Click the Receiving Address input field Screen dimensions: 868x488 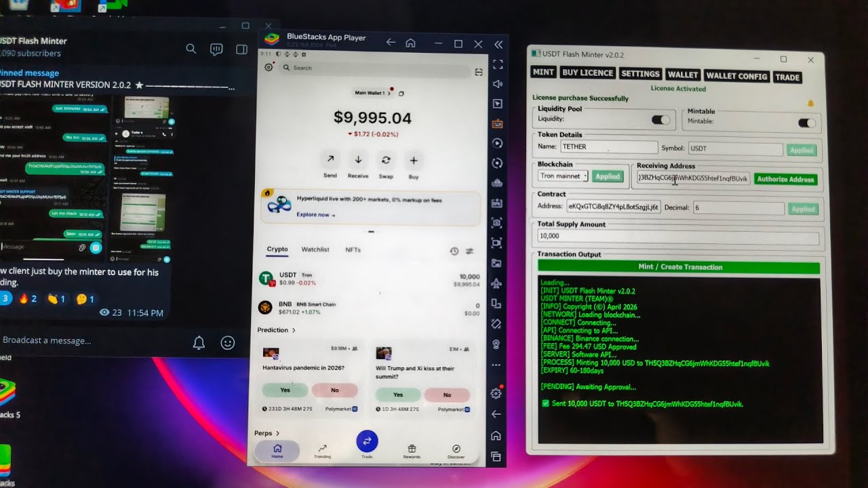click(x=692, y=178)
